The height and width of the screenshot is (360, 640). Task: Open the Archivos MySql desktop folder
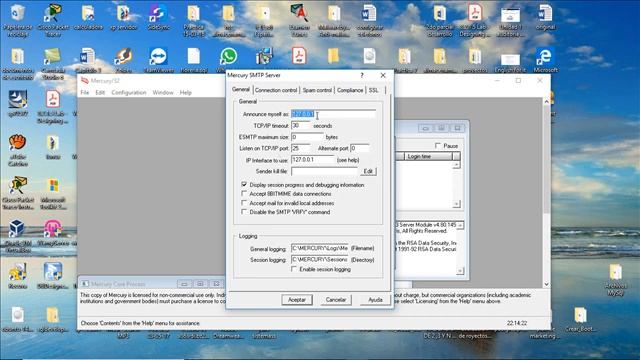(x=616, y=272)
